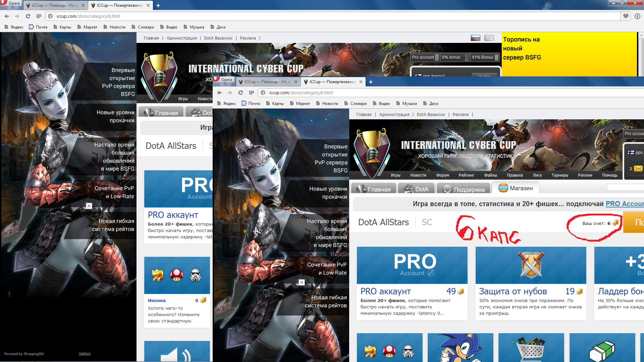Switch to inner 'iCCup — Помощь' tab
This screenshot has height=362, width=644.
pos(268,82)
